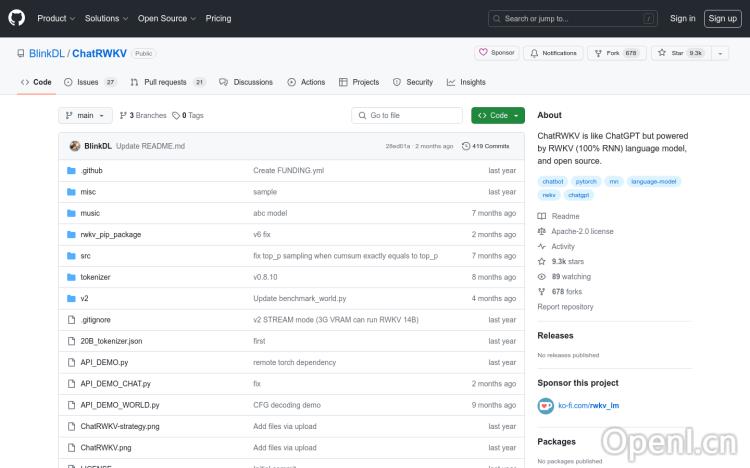This screenshot has height=468, width=750.
Task: Click the Notifications bell icon
Action: tap(534, 53)
